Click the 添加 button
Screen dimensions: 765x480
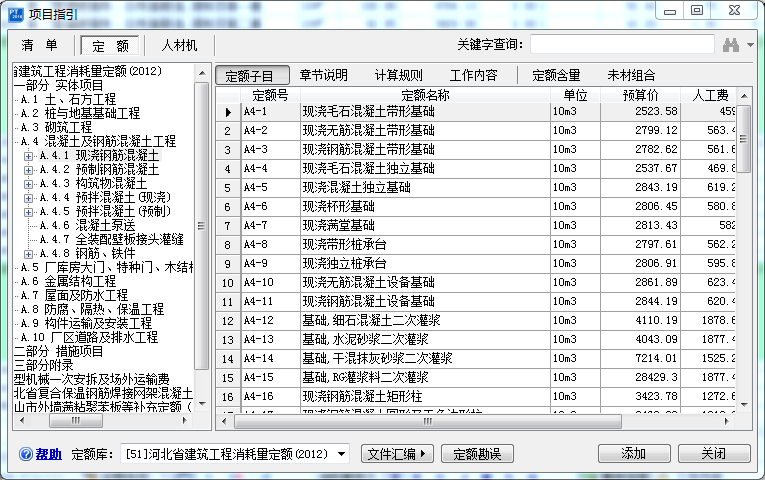click(634, 454)
